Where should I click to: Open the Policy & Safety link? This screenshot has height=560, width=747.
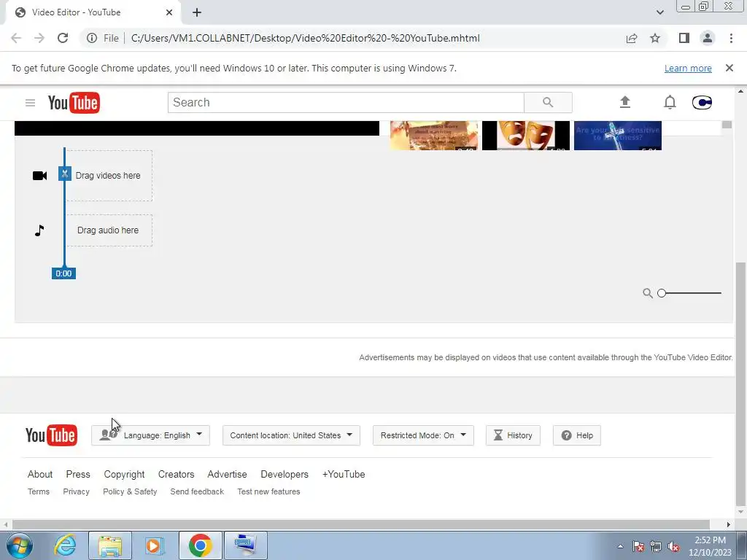[x=130, y=491]
